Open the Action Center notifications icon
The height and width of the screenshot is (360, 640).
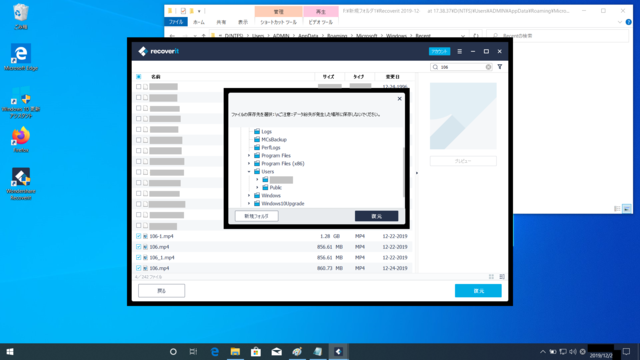[x=626, y=352]
